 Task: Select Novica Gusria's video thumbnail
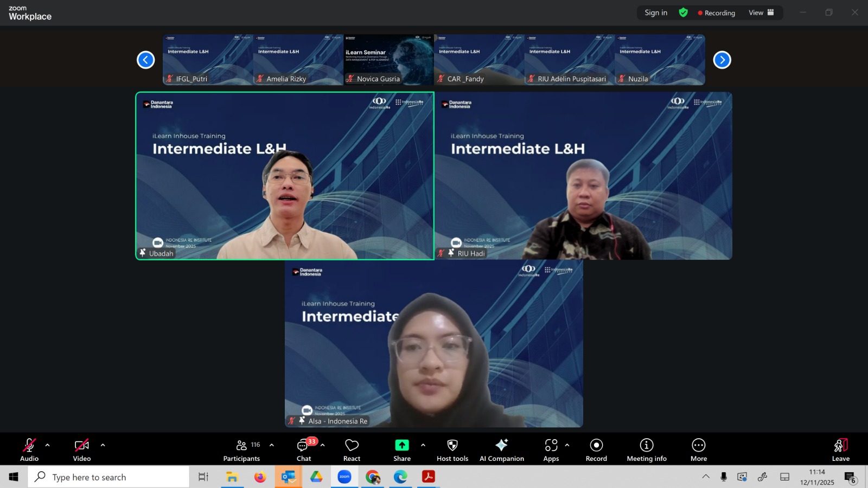[388, 60]
